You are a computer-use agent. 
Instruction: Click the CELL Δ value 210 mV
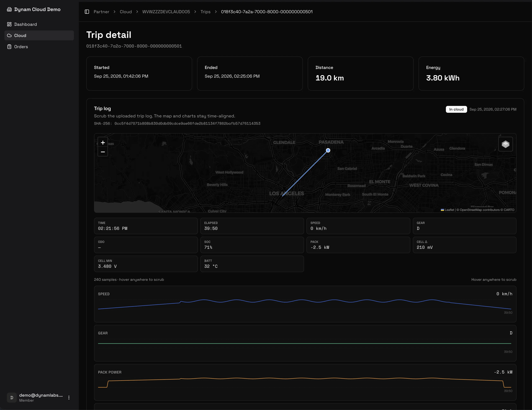pos(425,247)
